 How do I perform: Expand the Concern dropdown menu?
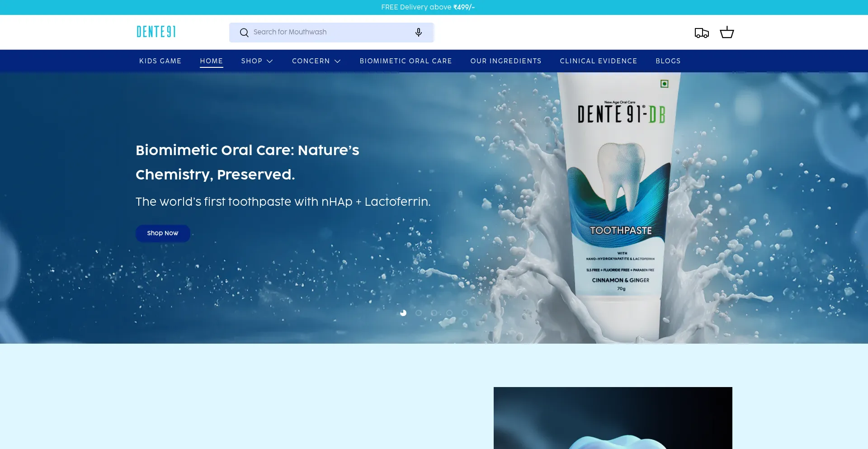[316, 61]
